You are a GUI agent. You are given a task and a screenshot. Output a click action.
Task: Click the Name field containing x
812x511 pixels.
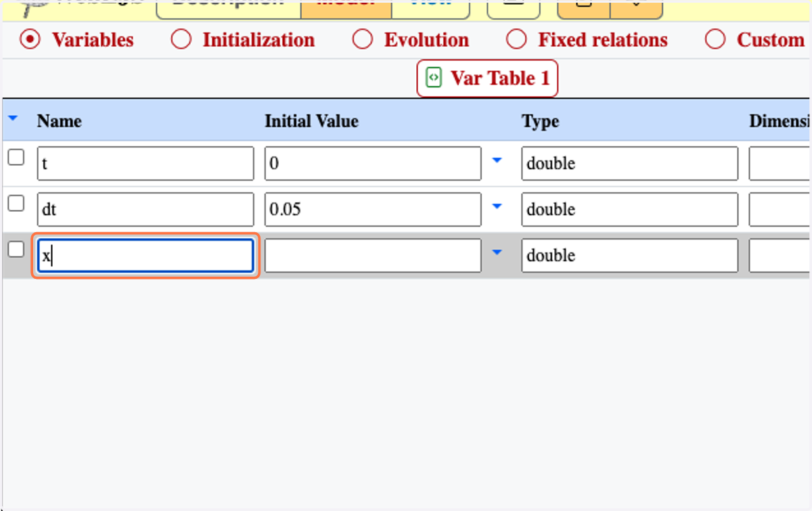145,256
